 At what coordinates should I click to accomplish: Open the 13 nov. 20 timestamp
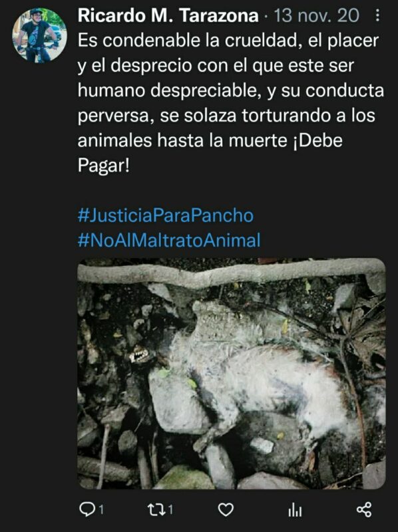coord(317,15)
